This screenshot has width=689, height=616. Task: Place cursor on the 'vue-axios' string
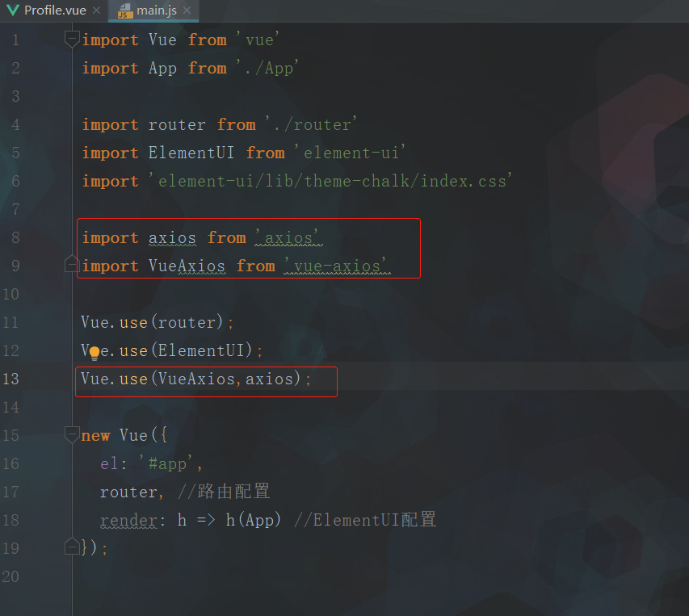[336, 266]
